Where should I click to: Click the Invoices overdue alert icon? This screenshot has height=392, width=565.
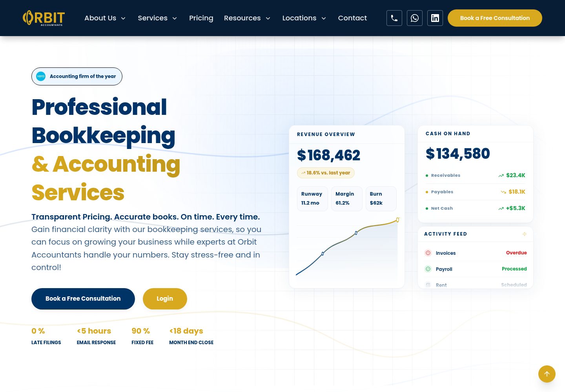(x=428, y=253)
